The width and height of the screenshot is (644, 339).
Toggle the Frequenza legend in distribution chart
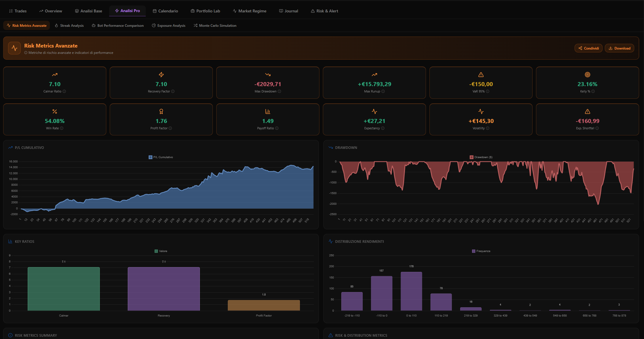(481, 251)
